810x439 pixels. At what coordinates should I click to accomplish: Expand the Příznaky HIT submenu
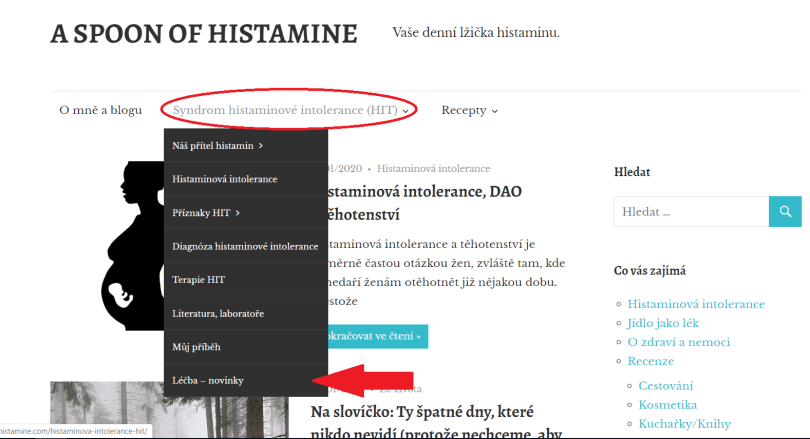(206, 213)
